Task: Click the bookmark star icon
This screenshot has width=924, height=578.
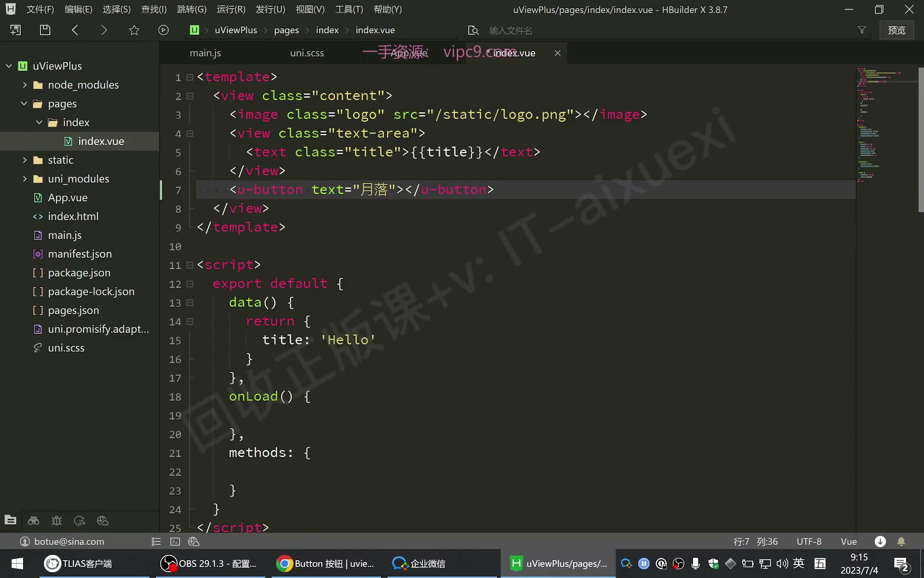Action: [x=134, y=30]
